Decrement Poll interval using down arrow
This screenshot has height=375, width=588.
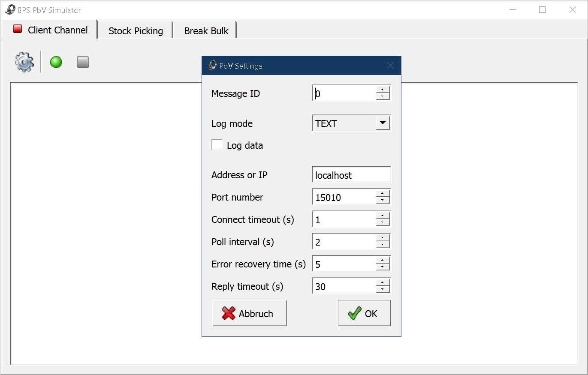(383, 245)
